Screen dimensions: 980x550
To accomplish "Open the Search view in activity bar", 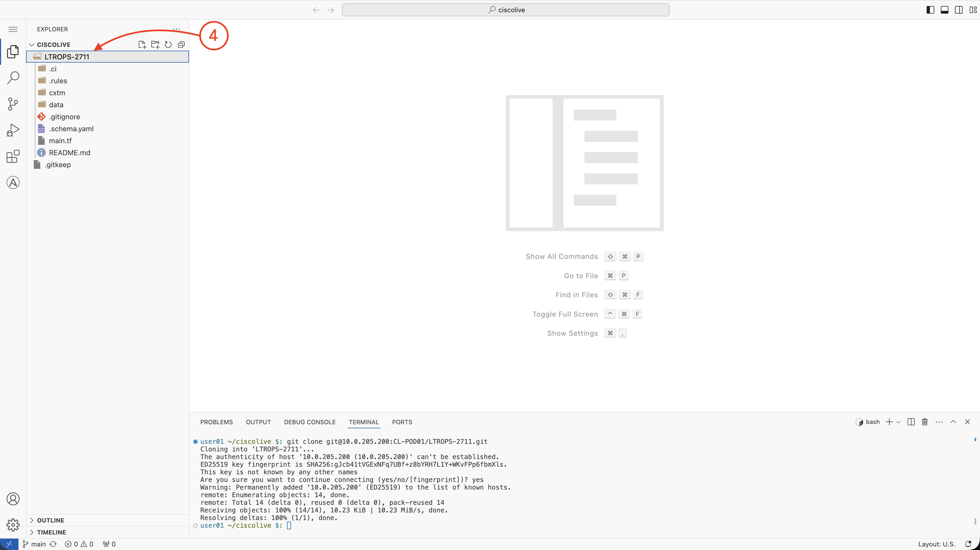I will (x=13, y=78).
